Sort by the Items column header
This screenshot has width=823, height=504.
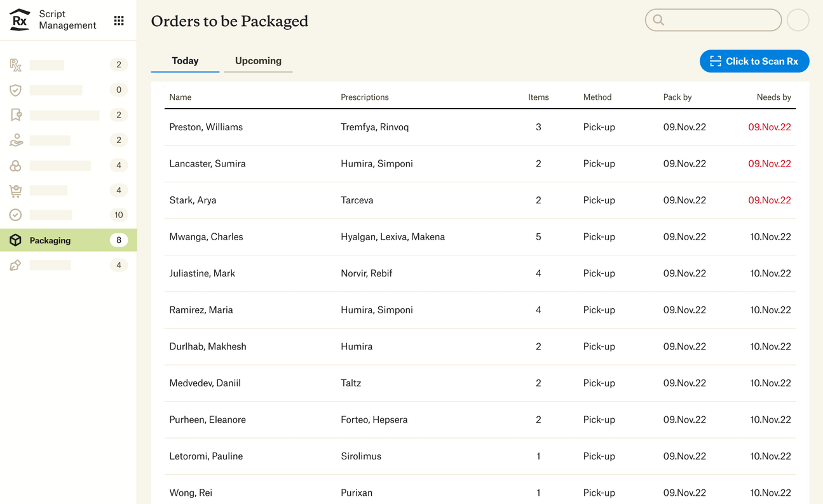point(538,97)
